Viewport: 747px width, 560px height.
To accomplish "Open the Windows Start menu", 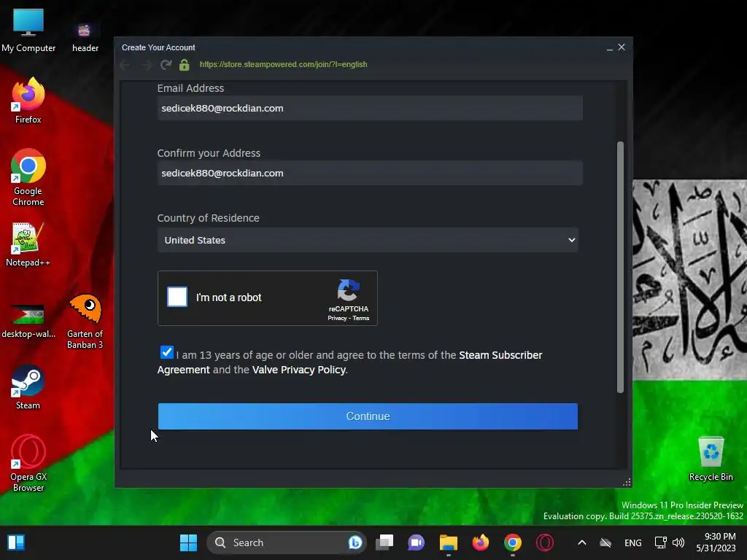I will (x=188, y=542).
